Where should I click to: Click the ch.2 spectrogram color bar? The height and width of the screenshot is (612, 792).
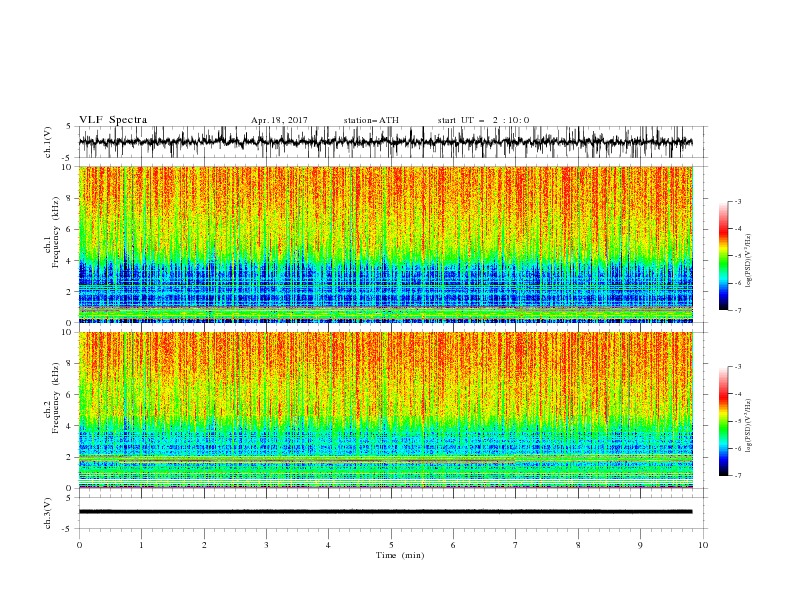click(723, 421)
